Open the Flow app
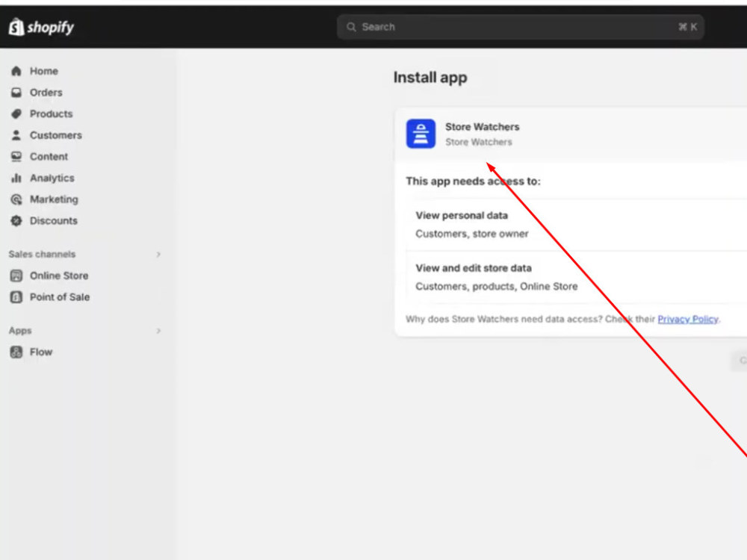Viewport: 747px width, 560px height. pos(41,352)
